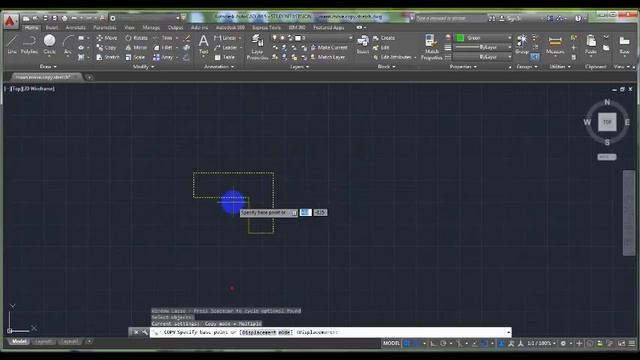Screen dimensions: 640x360
Task: Switch to the Annotate ribbon tab
Action: pos(76,28)
